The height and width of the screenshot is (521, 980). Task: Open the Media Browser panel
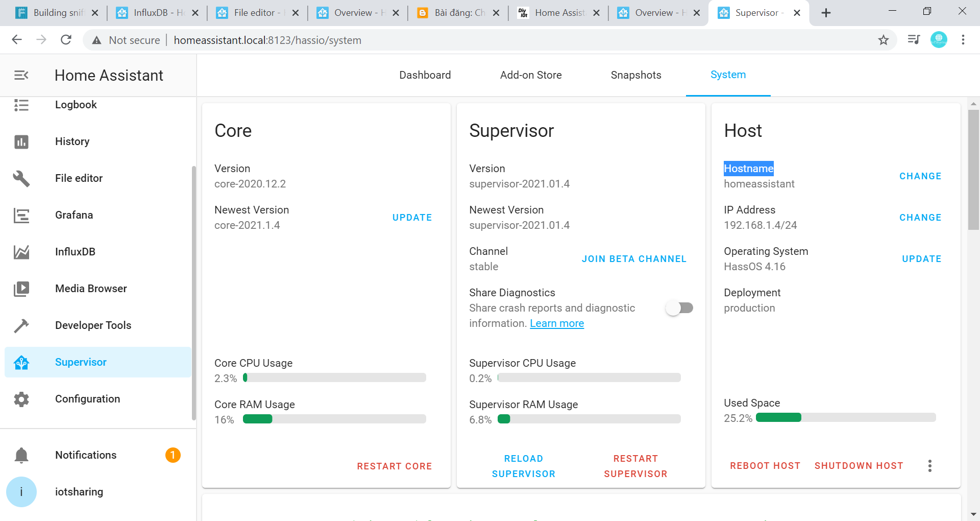(x=91, y=288)
